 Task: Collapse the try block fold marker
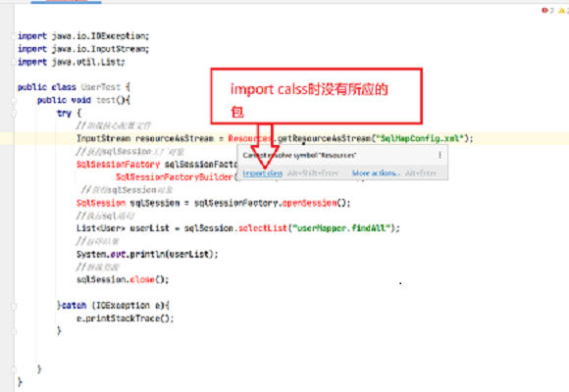point(14,113)
